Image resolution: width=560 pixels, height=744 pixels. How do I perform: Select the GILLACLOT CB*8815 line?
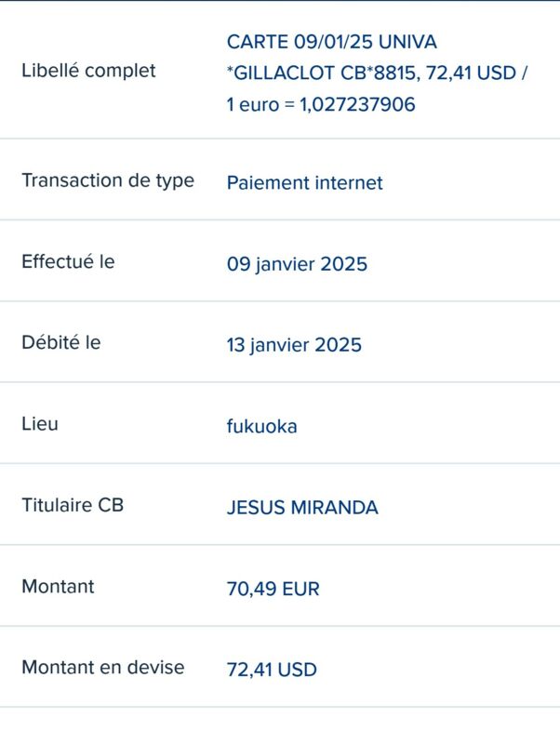(377, 73)
